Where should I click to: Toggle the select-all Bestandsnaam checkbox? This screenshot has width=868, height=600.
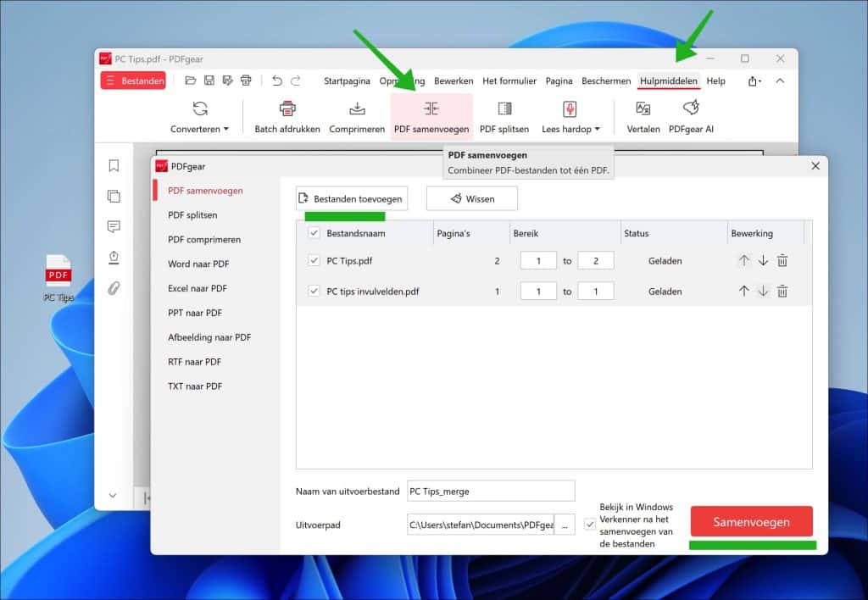pos(314,233)
